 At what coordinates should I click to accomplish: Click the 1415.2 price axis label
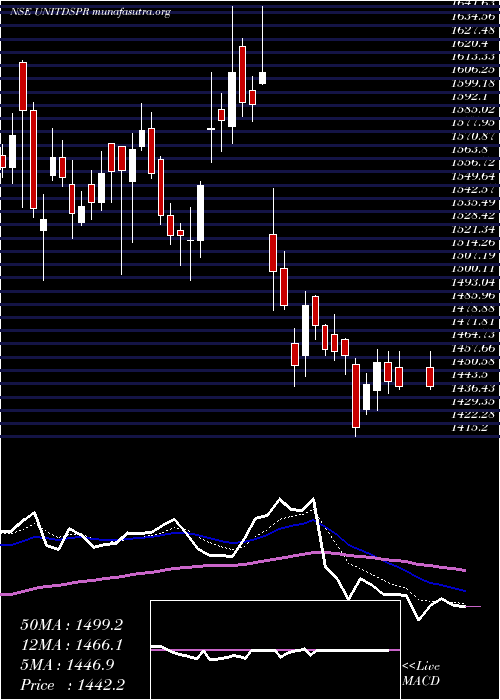[x=471, y=428]
